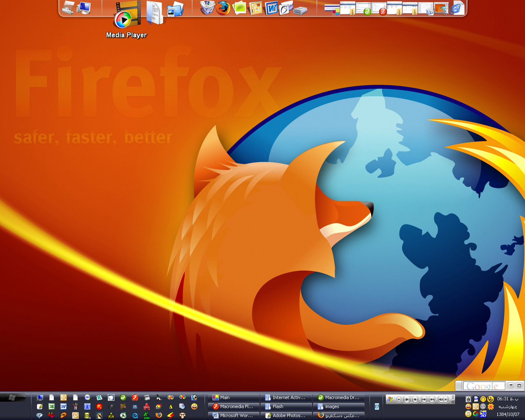Click the date 1384/10/07 in the tray
Viewport: 525px width, 420px height.
(x=508, y=414)
